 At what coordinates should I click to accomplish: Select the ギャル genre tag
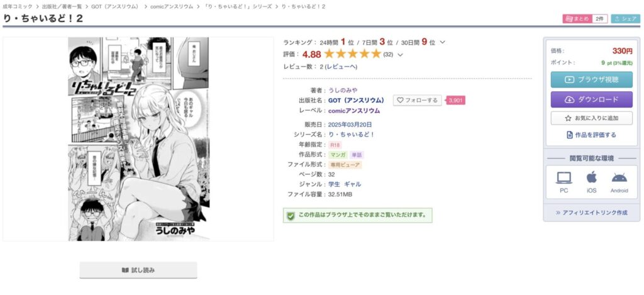click(352, 184)
